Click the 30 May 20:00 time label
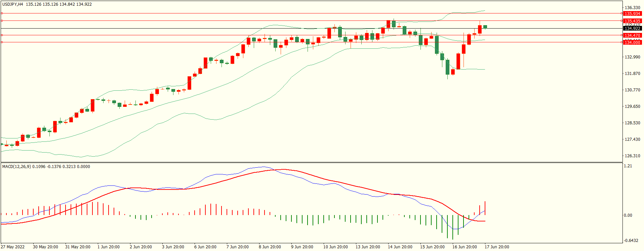 tap(45, 247)
